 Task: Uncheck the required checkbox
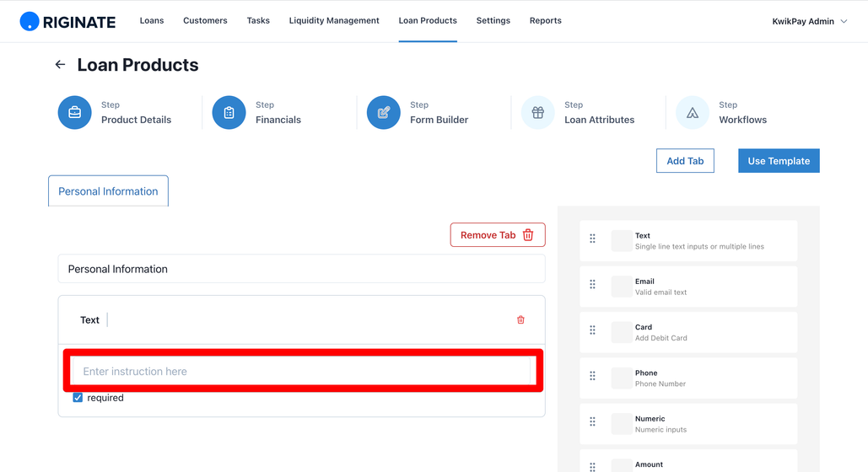point(78,398)
